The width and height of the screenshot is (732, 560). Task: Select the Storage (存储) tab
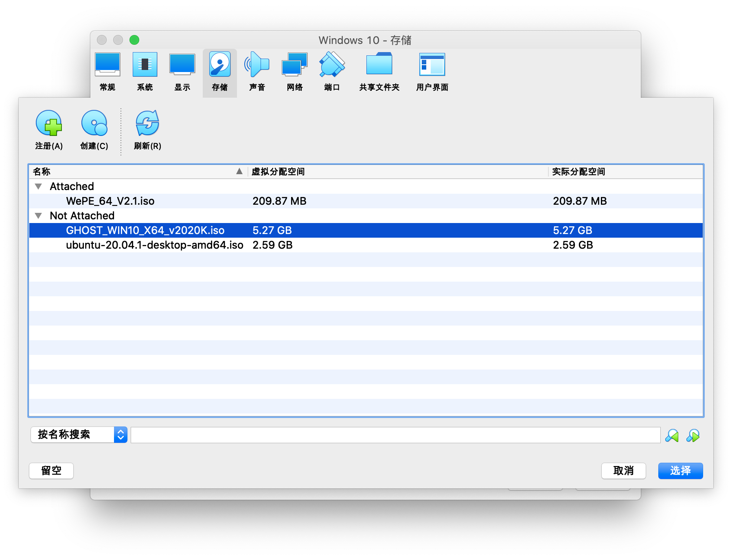click(220, 72)
